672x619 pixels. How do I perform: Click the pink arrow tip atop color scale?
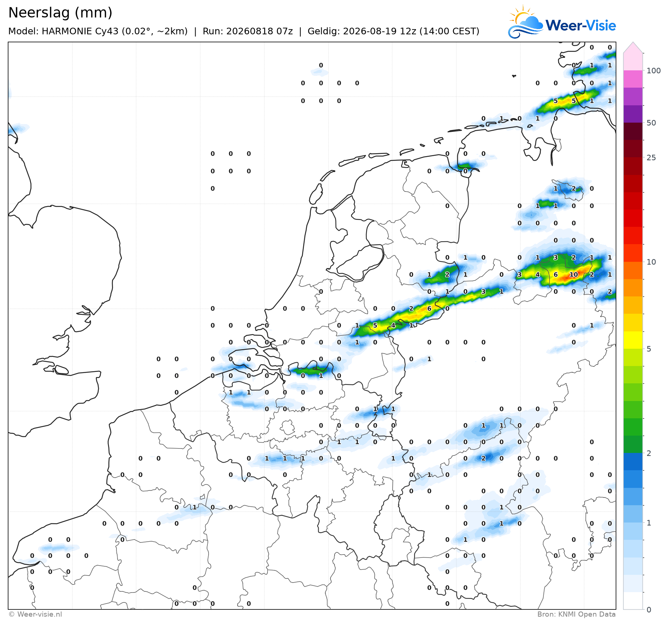633,48
